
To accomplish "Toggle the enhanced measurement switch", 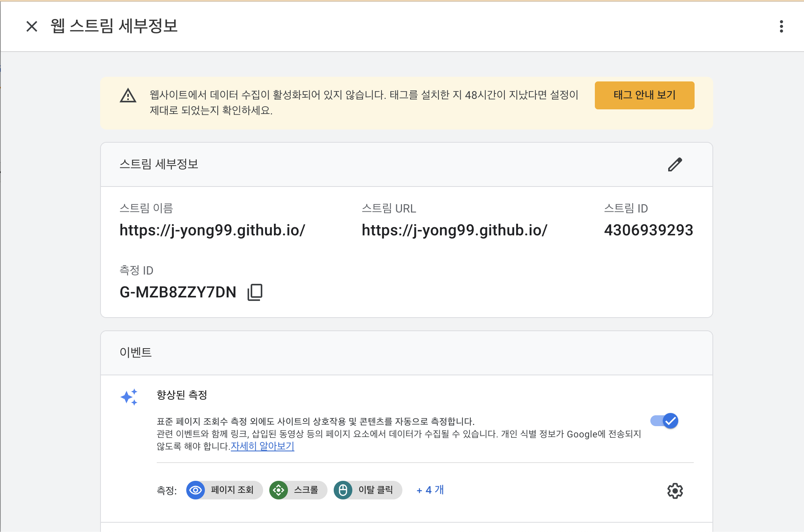I will (664, 421).
